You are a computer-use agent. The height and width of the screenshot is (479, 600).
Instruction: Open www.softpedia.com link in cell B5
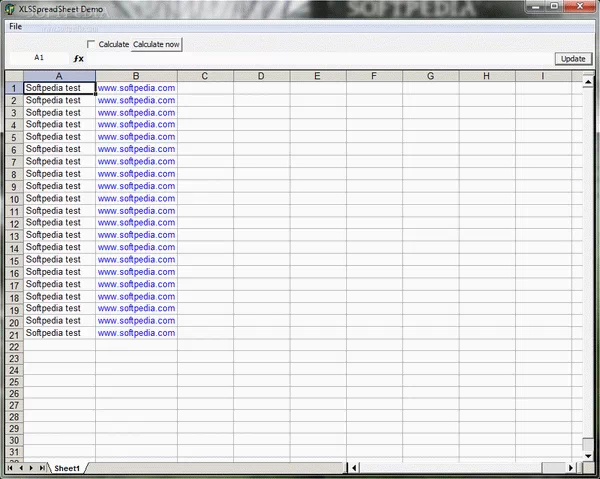pyautogui.click(x=136, y=137)
